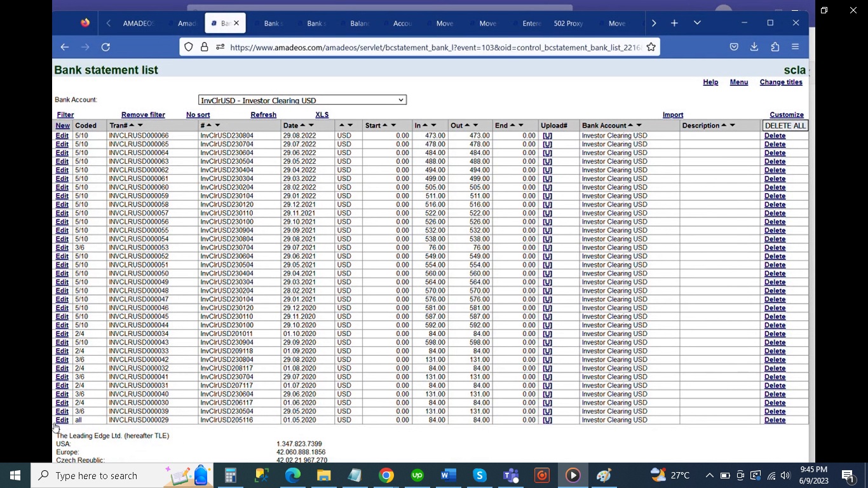Switch to the AMADEOS browser tab
Image resolution: width=868 pixels, height=488 pixels.
(x=138, y=24)
